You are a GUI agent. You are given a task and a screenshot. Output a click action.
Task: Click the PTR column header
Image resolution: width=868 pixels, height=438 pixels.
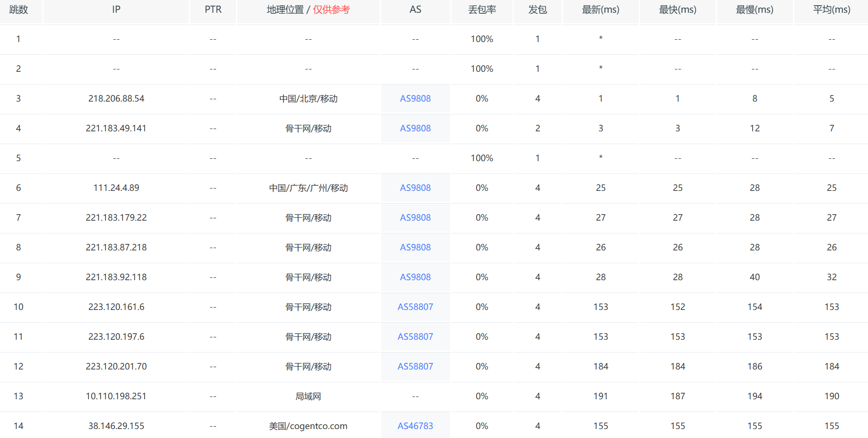click(x=213, y=9)
